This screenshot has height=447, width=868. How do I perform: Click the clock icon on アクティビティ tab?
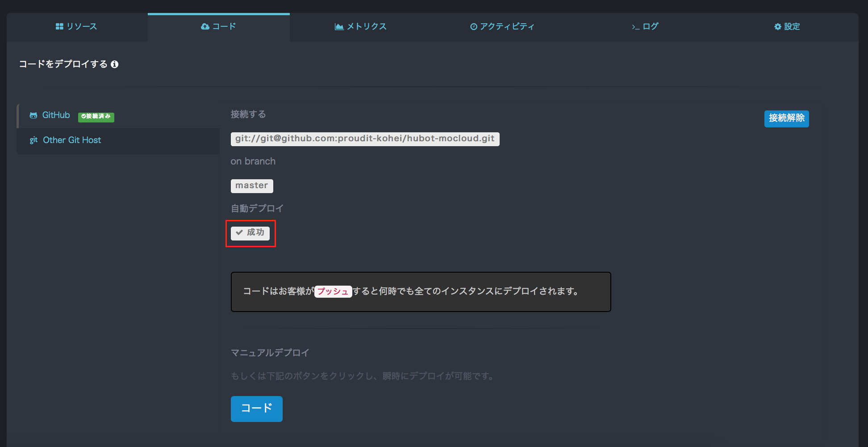point(474,26)
